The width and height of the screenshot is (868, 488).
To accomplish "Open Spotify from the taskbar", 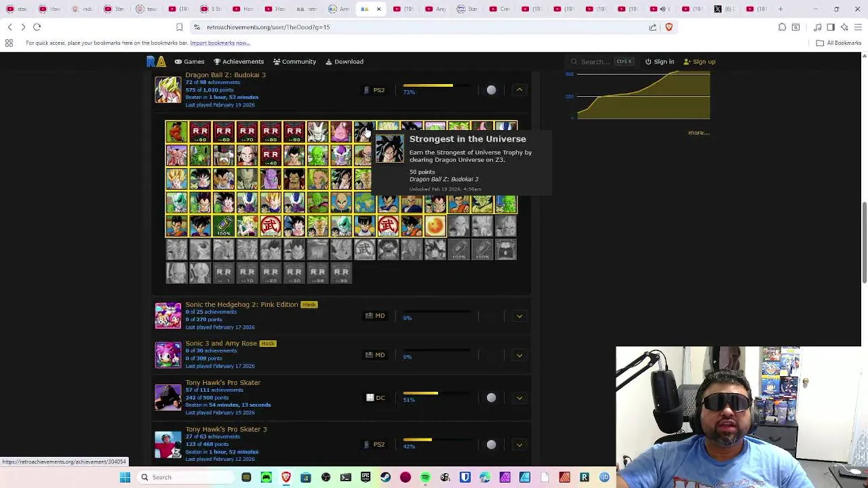I will pos(425,477).
